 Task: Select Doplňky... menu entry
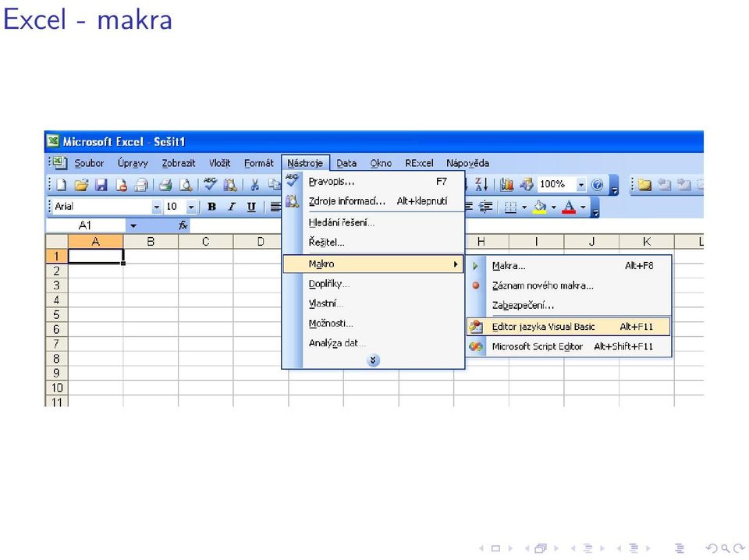point(373,284)
